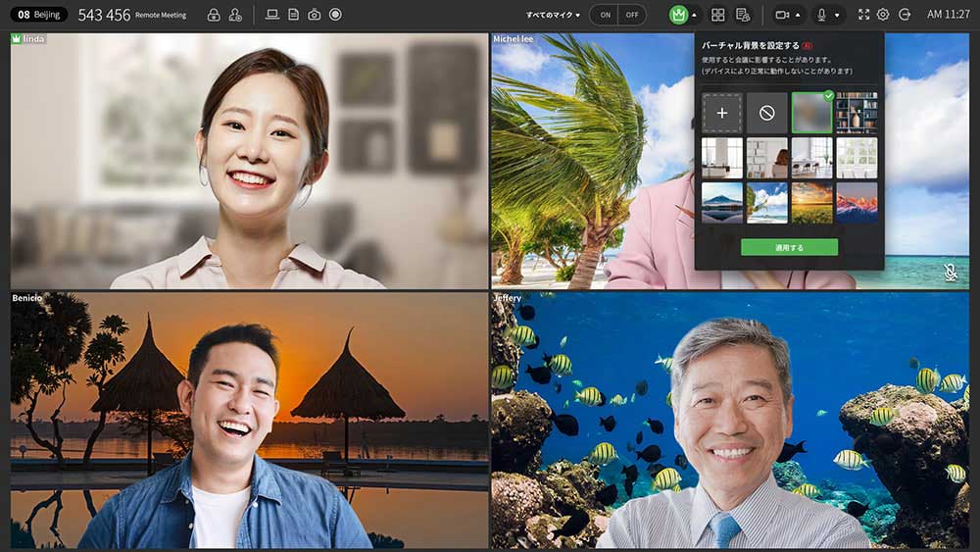Click the Benicio name label
The image size is (980, 552).
pos(27,298)
